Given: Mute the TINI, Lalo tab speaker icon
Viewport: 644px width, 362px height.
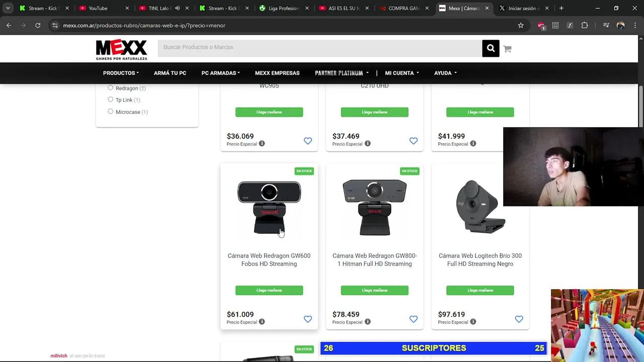Looking at the screenshot, I should (x=177, y=8).
